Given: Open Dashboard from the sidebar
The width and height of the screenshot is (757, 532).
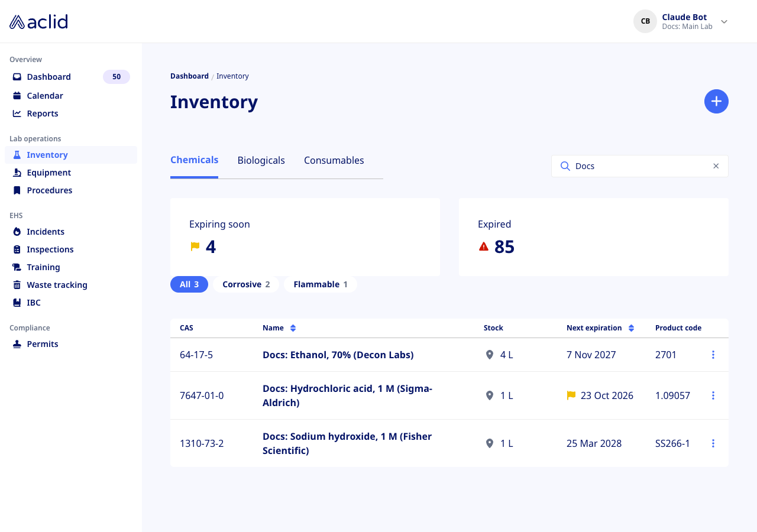Looking at the screenshot, I should [71, 77].
